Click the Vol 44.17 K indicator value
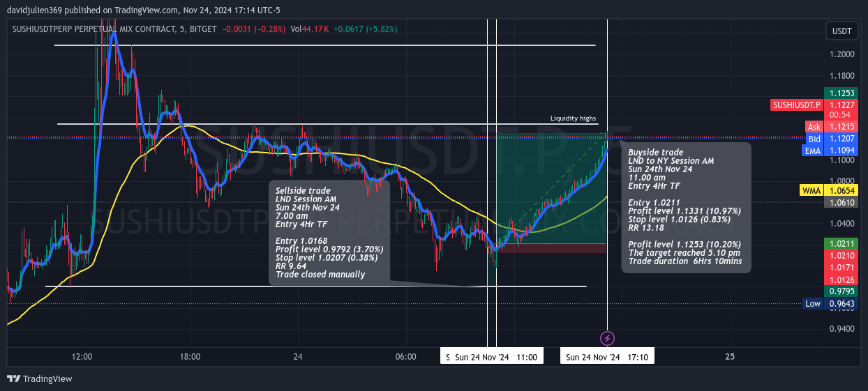Image resolution: width=868 pixels, height=391 pixels. point(310,29)
